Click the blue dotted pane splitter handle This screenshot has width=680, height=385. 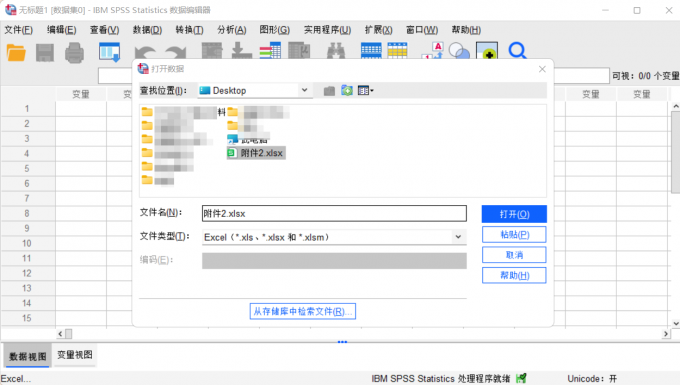pos(342,342)
